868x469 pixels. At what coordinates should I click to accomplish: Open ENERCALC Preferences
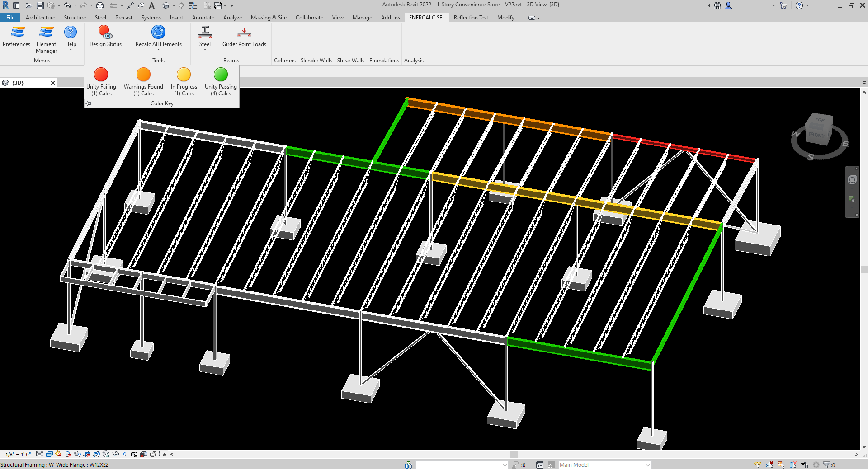[x=17, y=37]
